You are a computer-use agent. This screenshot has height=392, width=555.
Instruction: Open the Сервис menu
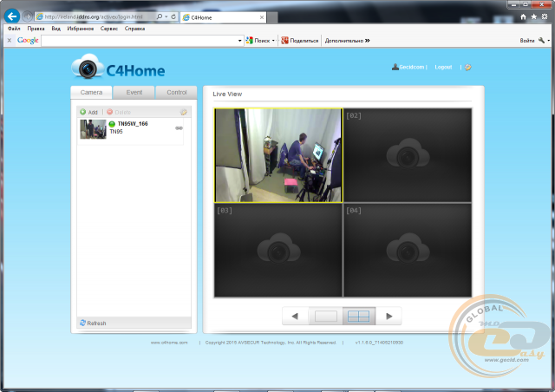(x=109, y=29)
